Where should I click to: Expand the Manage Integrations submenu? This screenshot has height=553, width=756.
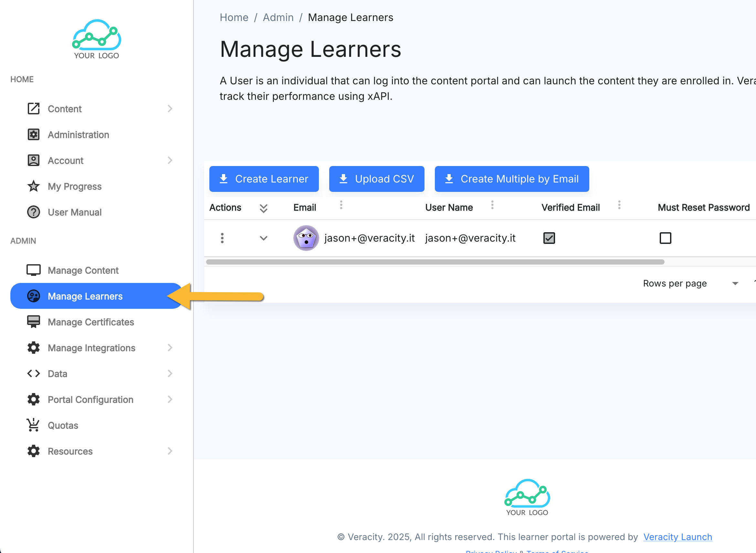click(170, 348)
